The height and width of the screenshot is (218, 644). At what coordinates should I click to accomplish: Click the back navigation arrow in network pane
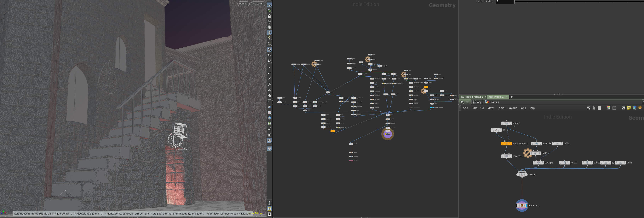click(462, 102)
